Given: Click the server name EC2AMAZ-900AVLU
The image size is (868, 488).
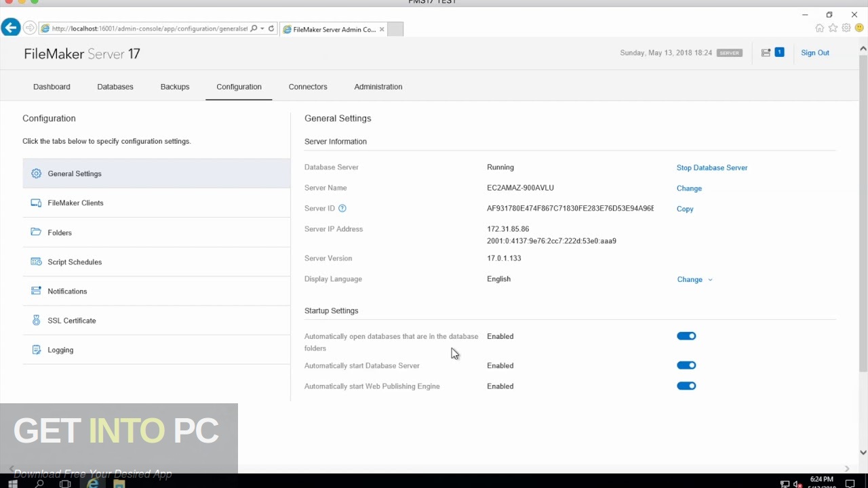Looking at the screenshot, I should 520,188.
